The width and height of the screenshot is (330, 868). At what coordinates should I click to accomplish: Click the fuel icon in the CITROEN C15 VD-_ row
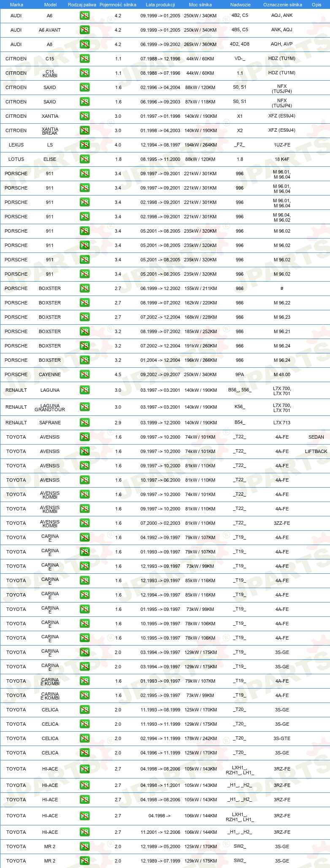click(84, 59)
